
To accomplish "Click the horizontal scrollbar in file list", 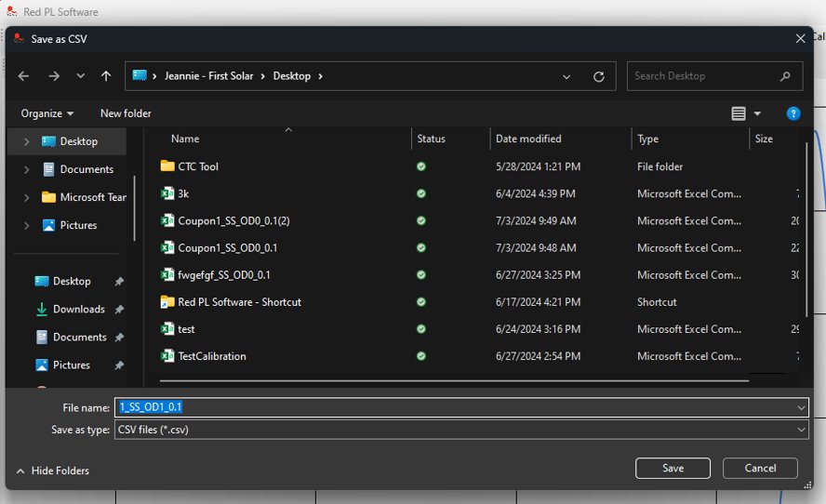I will point(454,380).
